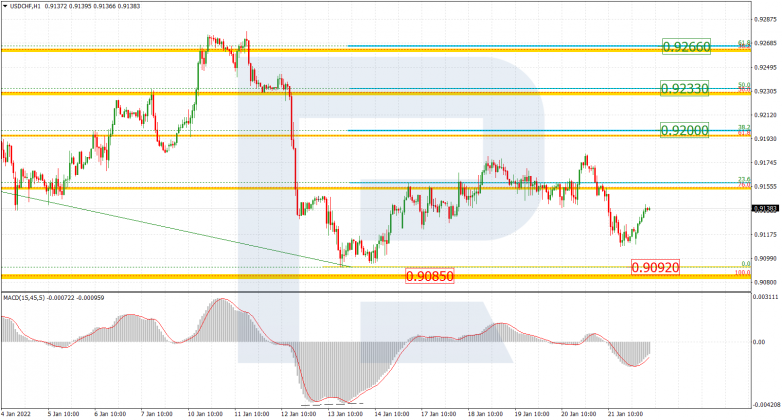Click the 0.92495 price axis value

pos(765,67)
